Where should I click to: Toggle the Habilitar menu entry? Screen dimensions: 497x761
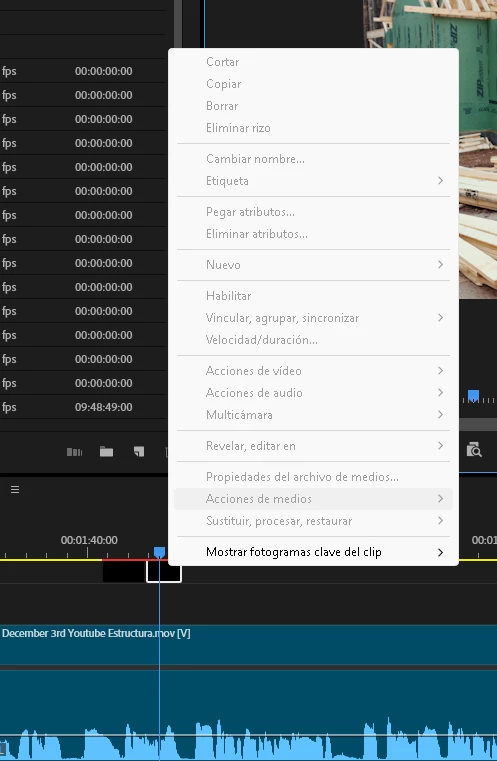[313, 296]
